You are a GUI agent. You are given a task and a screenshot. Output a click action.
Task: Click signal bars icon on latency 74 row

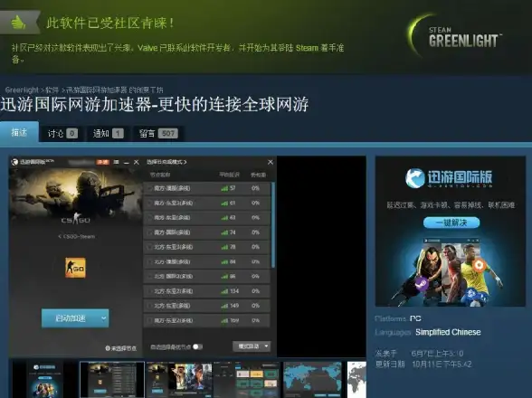pos(224,232)
